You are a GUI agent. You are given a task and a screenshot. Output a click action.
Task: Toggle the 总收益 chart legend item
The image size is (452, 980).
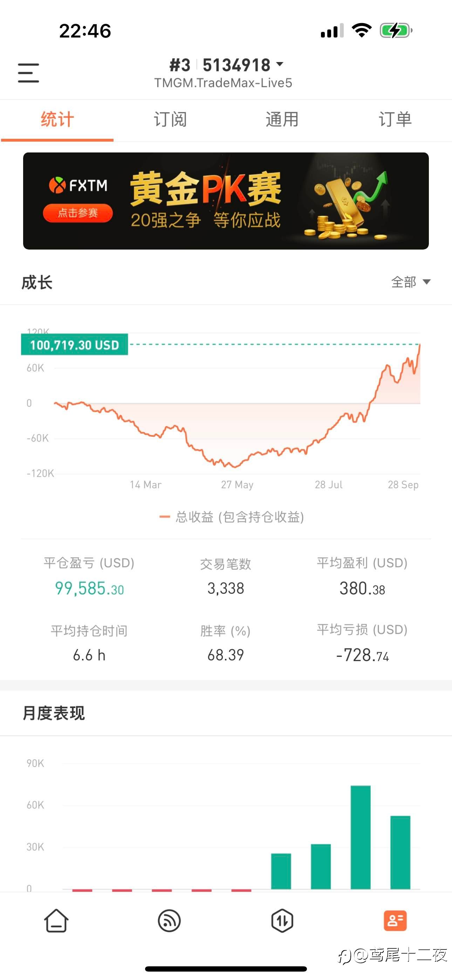(231, 517)
